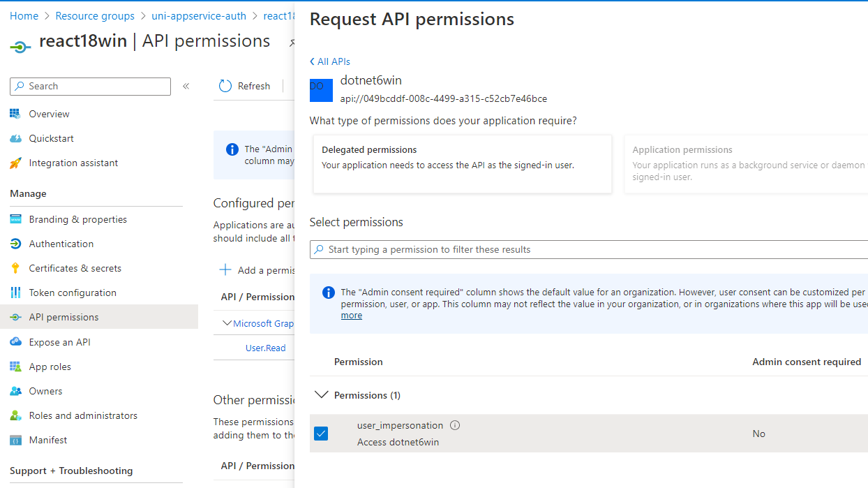This screenshot has height=488, width=868.
Task: Click the Quickstart cloud icon
Action: [15, 138]
